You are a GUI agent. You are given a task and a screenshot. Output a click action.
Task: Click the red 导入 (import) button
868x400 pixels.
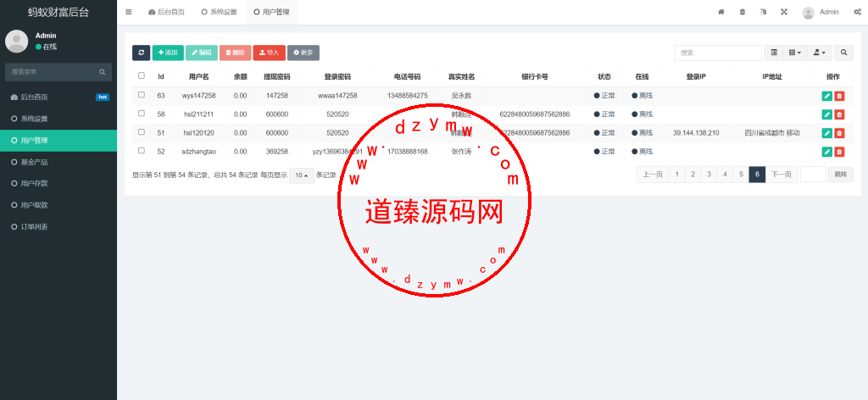pos(269,53)
